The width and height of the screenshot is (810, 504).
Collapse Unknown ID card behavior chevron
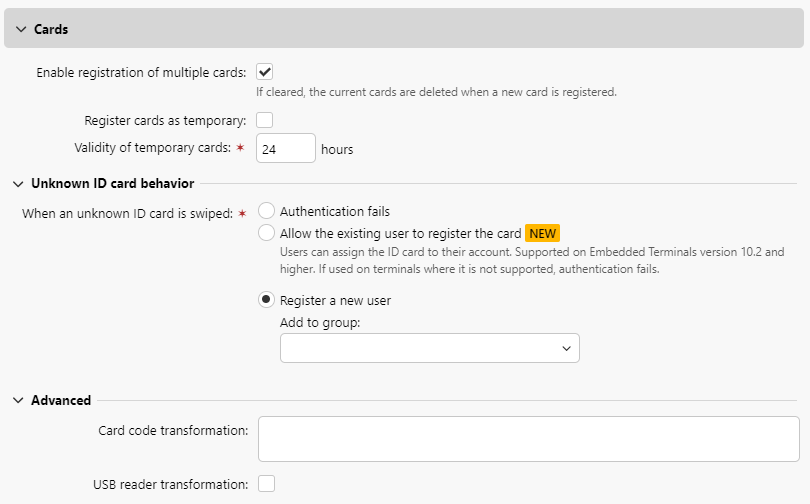pos(18,184)
